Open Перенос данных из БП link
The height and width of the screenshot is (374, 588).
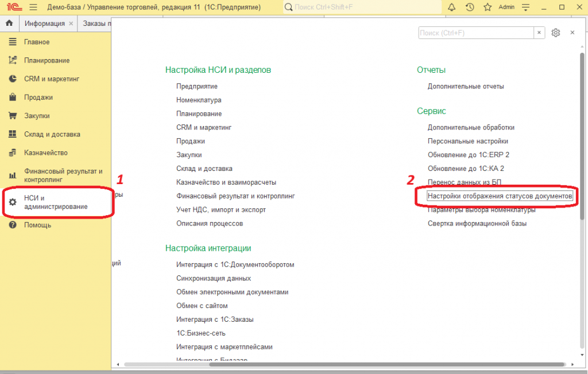click(464, 182)
